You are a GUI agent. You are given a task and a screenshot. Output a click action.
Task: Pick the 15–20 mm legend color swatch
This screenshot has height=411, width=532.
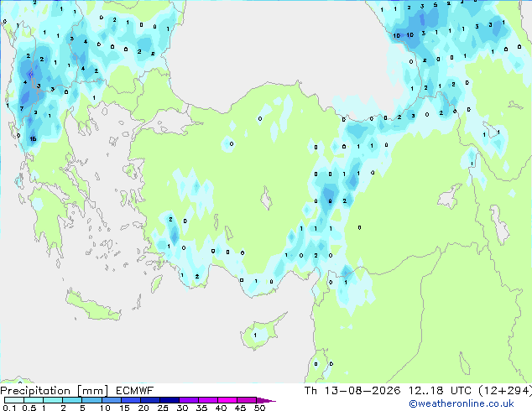pyautogui.click(x=130, y=400)
